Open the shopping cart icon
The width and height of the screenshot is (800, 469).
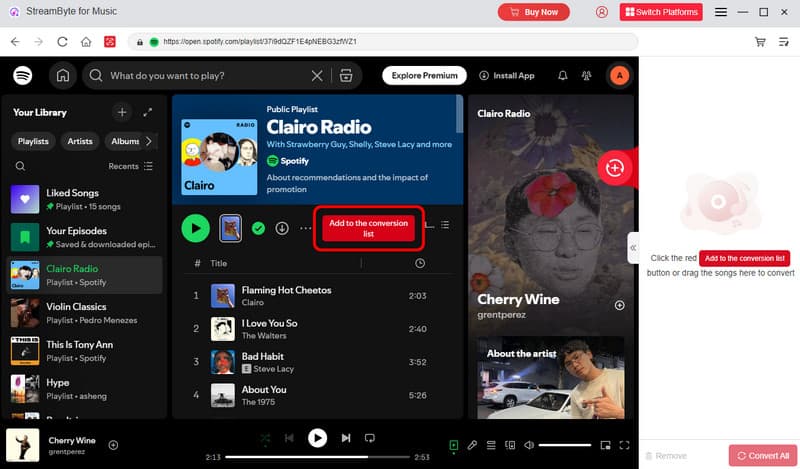(760, 42)
